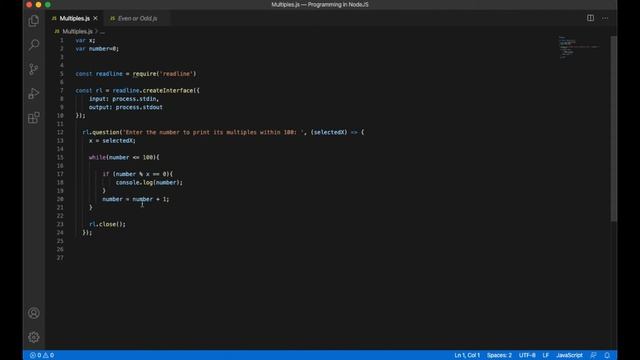Click on 'number = number + 1;' line
The image size is (640, 360).
coord(136,199)
